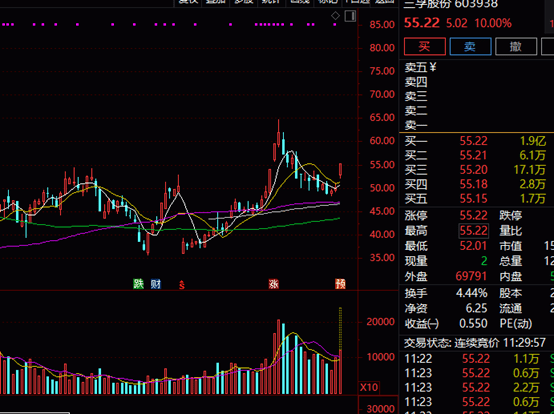Open the 多股 toolbar tab
The image size is (554, 414).
tap(244, 2)
